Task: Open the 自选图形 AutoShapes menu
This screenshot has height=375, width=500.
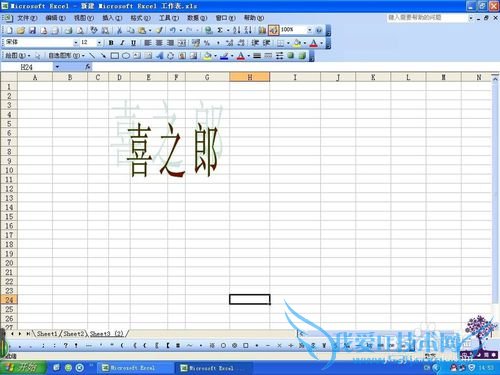Action: 66,56
